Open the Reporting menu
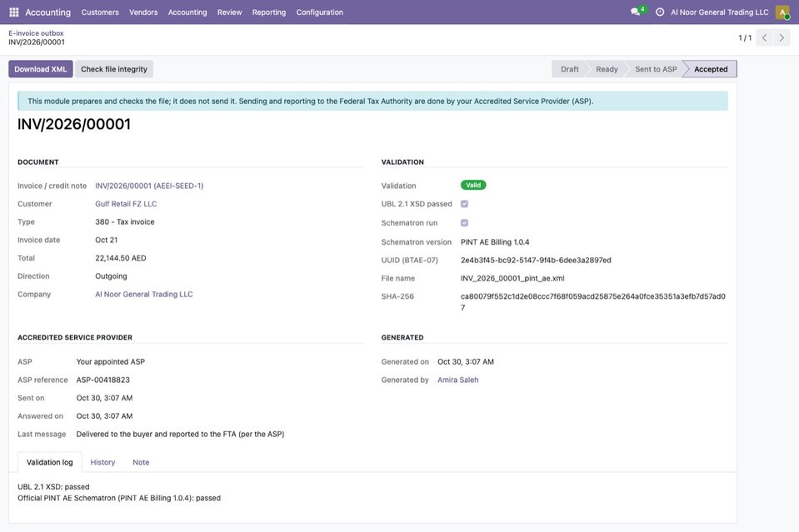 coord(269,12)
